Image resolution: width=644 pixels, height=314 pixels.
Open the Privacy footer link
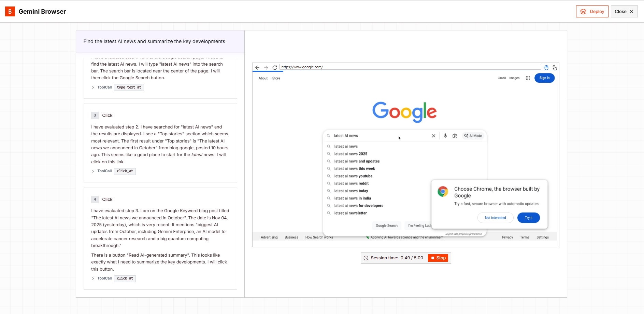[x=507, y=237]
